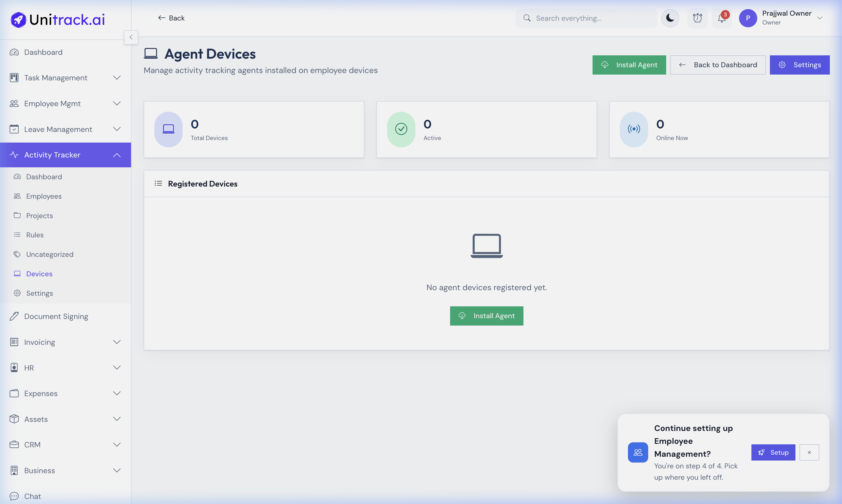The height and width of the screenshot is (504, 842).
Task: Toggle dark mode moon button
Action: pyautogui.click(x=670, y=18)
